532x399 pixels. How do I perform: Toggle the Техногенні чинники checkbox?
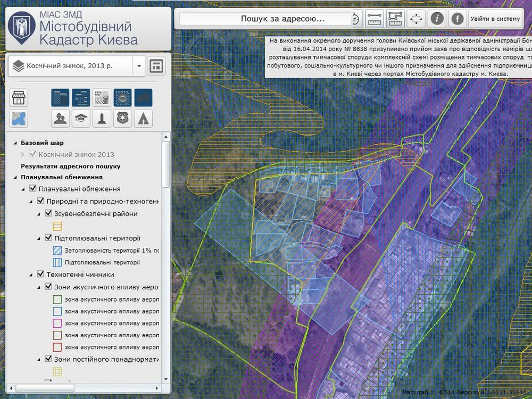coord(40,275)
